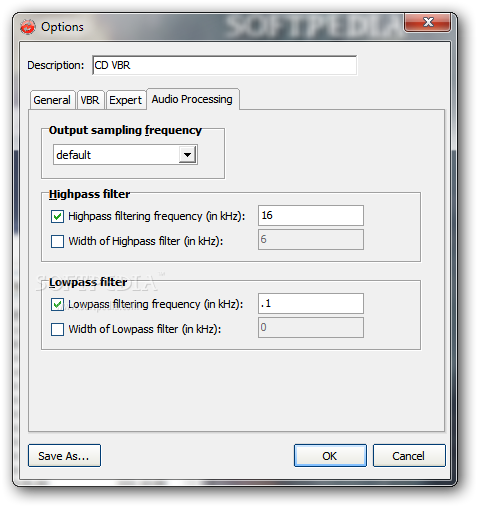Click the Description: label
This screenshot has width=478, height=507.
click(56, 65)
